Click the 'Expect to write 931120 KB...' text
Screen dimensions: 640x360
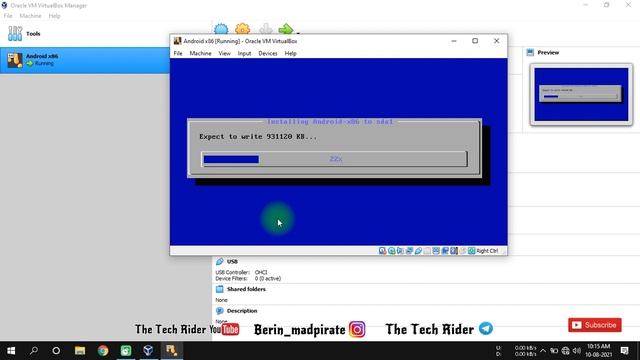coord(258,137)
